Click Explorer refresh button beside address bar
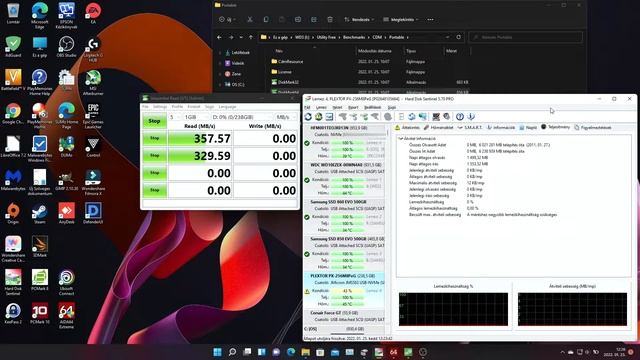The image size is (640, 360). point(458,37)
